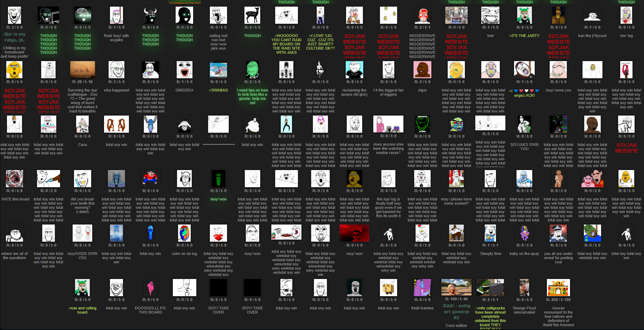Click the ">I LOVE 'LIG CUZ...CUZ ITS JUST SHARTY CULTURE OK??" text

pos(320,42)
